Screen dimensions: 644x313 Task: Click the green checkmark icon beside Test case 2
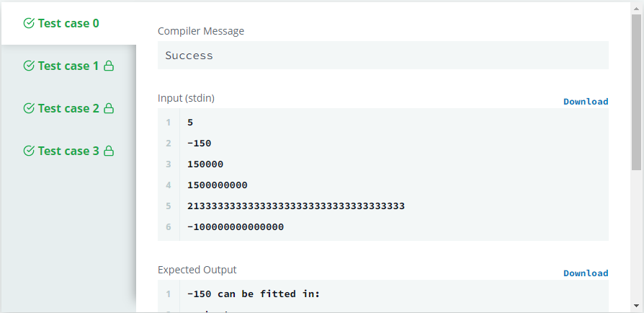click(29, 108)
